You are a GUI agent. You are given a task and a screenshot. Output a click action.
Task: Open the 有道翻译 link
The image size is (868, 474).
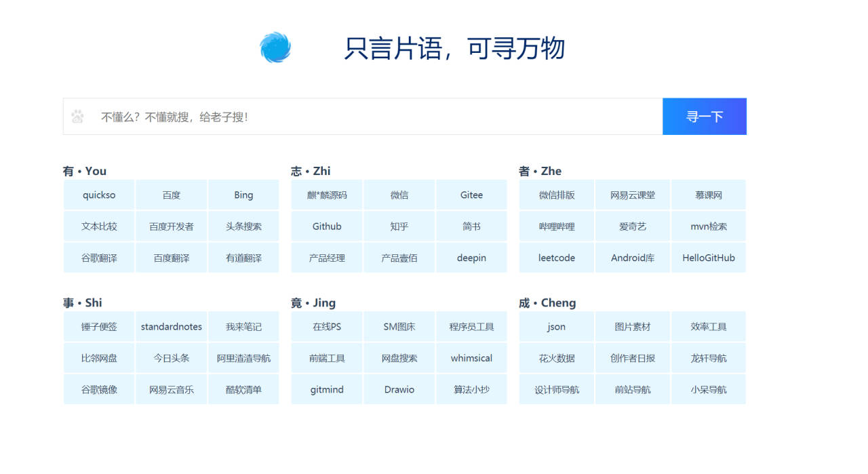243,258
